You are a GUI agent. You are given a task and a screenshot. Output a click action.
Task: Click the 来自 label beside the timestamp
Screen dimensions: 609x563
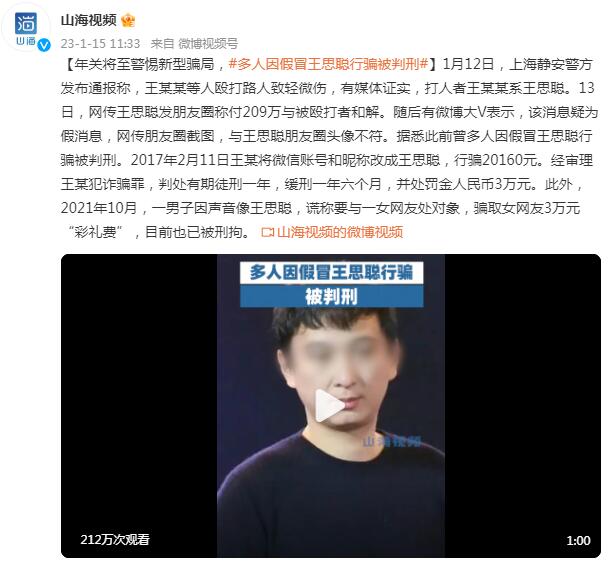click(x=162, y=43)
